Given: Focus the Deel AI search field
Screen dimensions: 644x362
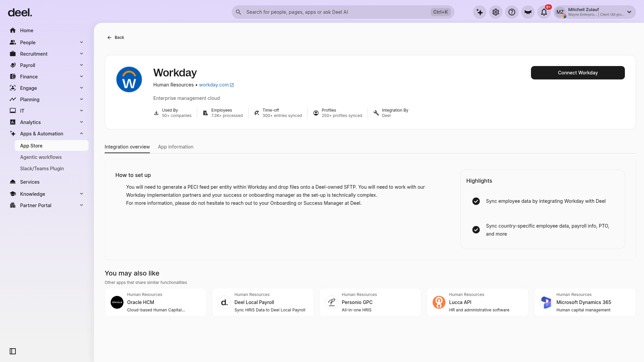Looking at the screenshot, I should (343, 12).
